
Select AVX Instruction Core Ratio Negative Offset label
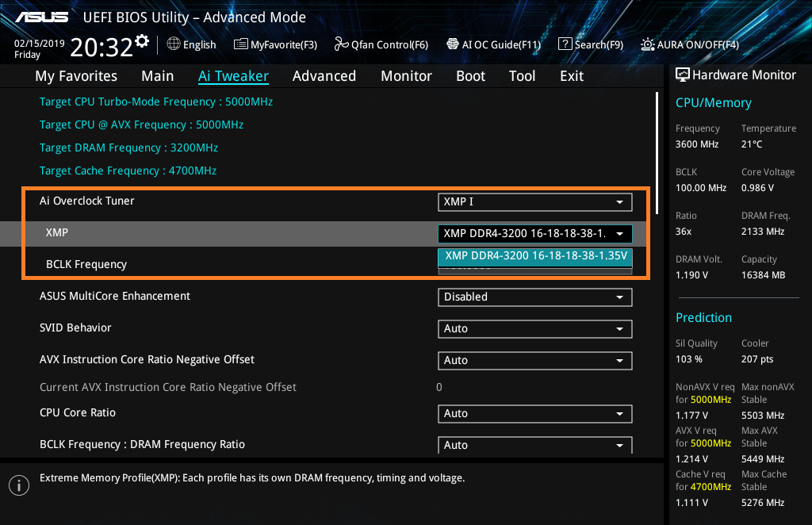(147, 359)
